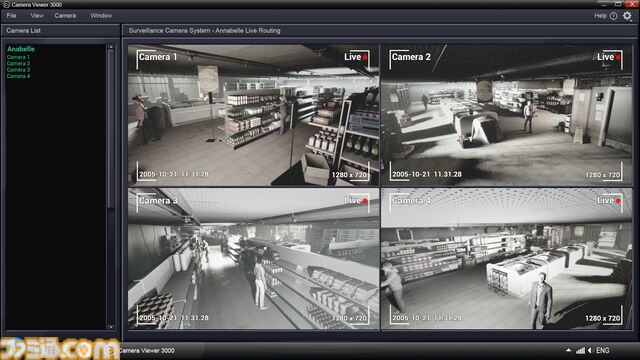Select Camera 2 in the Camera List
This screenshot has width=640, height=360.
click(x=18, y=63)
